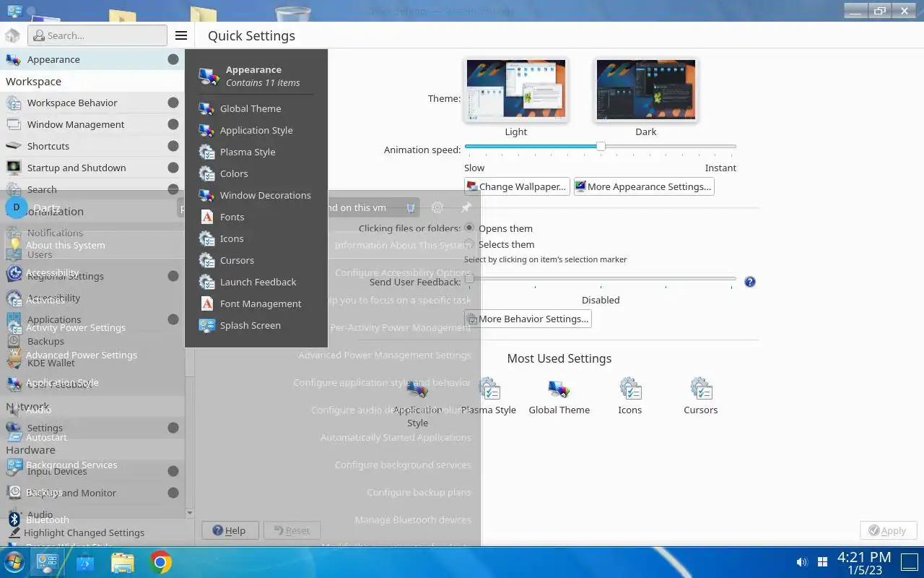Toggle Highlight Changed Settings
The height and width of the screenshot is (578, 924).
pos(77,532)
